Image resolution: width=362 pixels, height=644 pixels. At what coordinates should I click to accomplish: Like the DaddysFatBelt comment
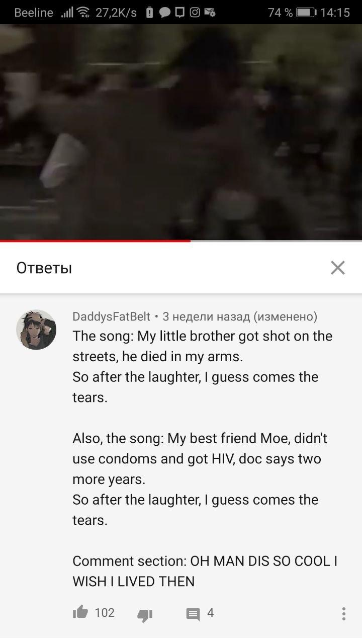[80, 612]
